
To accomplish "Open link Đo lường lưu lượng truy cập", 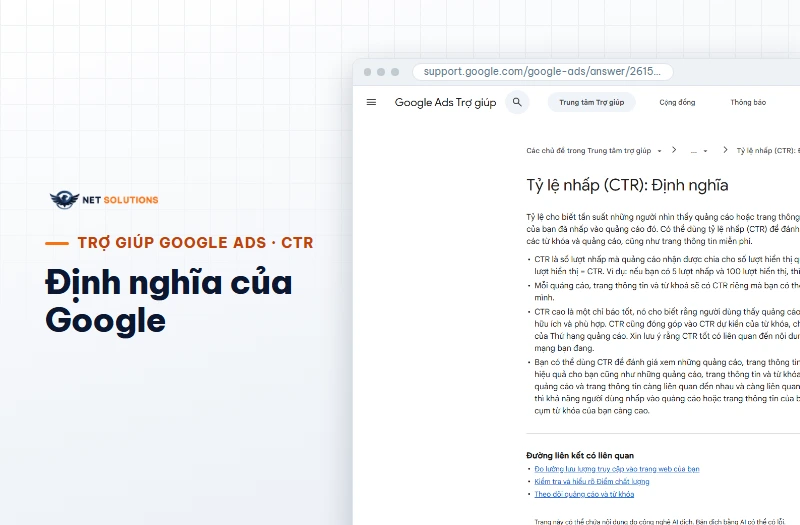I will point(617,469).
